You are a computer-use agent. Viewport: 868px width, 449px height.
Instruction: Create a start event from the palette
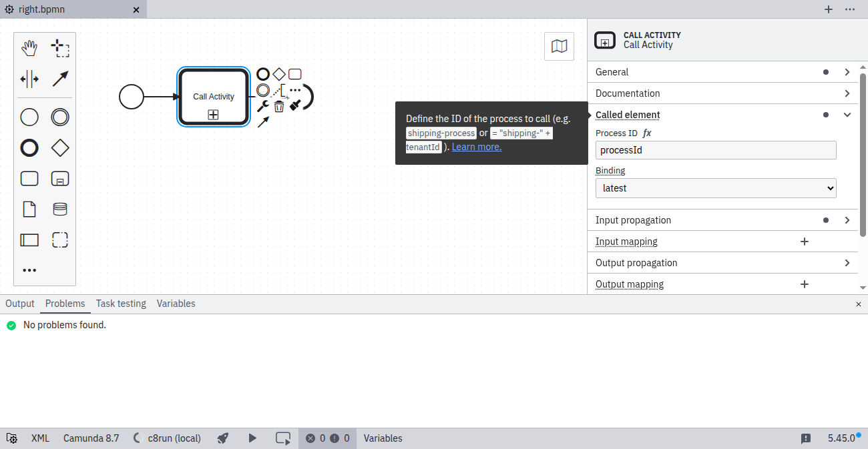pyautogui.click(x=29, y=117)
